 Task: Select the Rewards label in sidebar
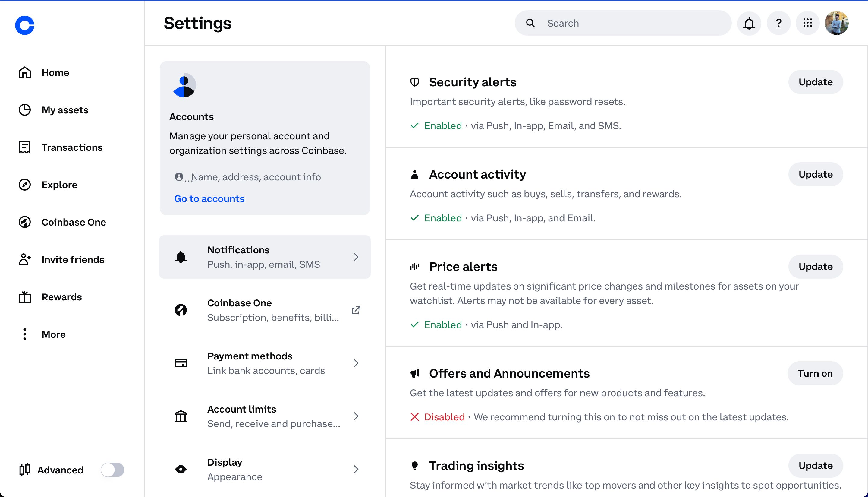[x=62, y=297]
